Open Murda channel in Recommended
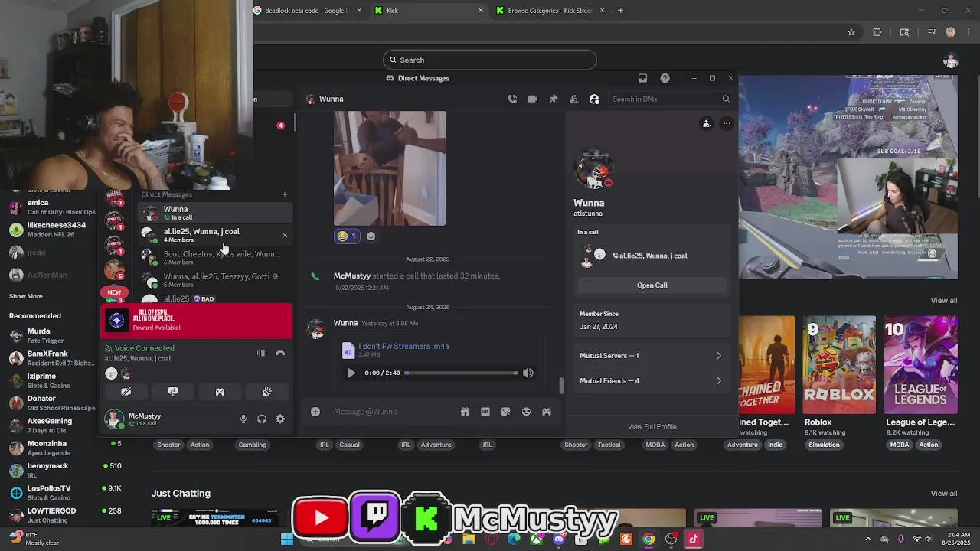The height and width of the screenshot is (551, 980). pos(50,336)
